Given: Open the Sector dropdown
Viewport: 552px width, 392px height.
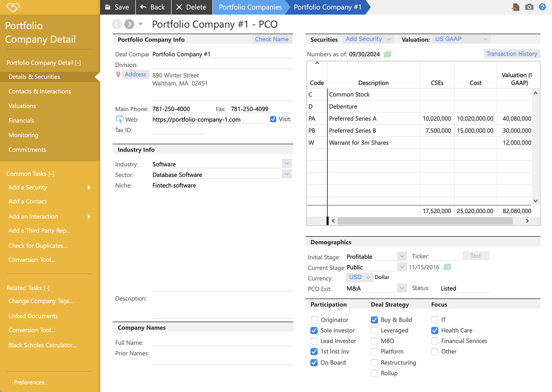Looking at the screenshot, I should (287, 174).
